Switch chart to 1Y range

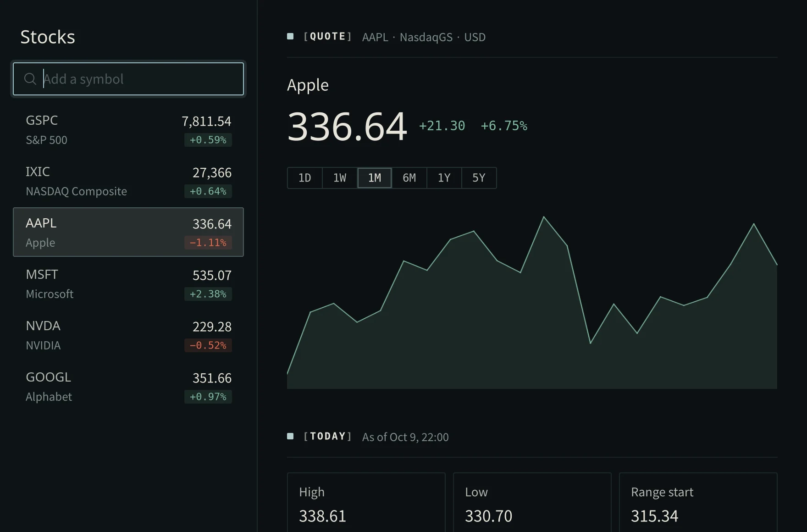(444, 178)
